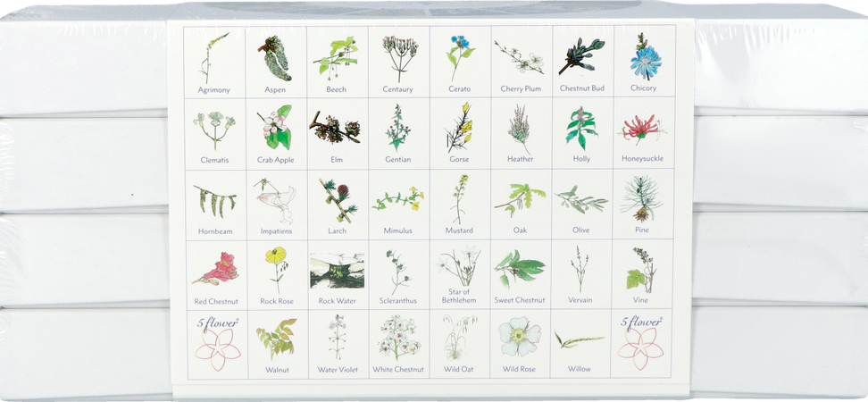Screen dimensions: 868x402
Task: Click the "Vervain" label
Action: (580, 300)
